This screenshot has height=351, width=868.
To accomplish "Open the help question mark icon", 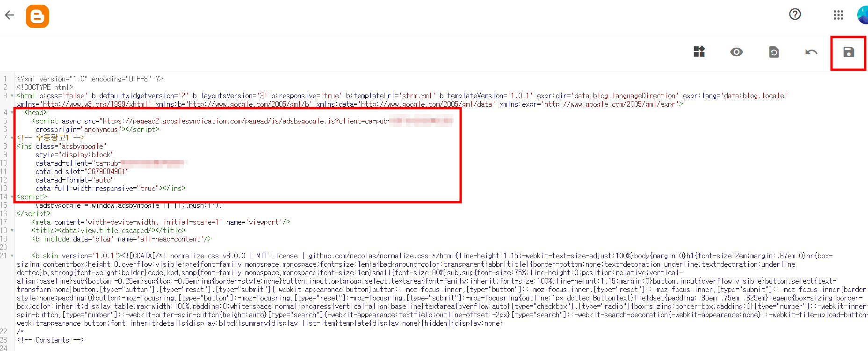I will point(795,15).
